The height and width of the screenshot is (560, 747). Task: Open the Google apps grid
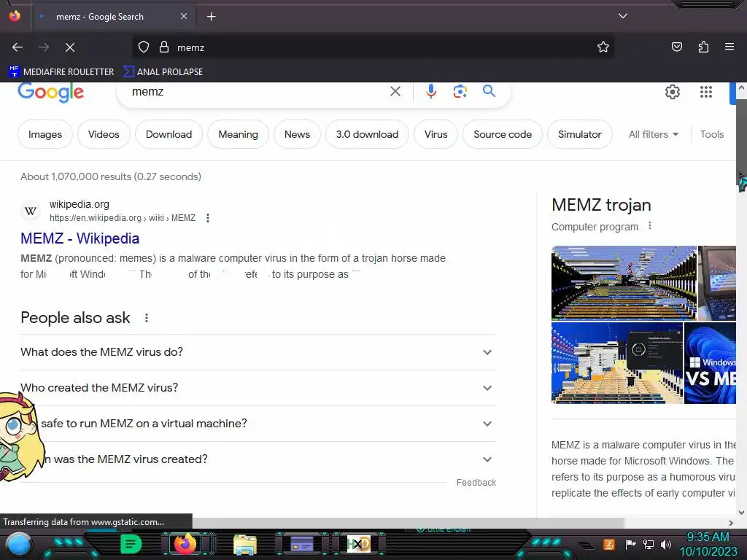[x=706, y=92]
